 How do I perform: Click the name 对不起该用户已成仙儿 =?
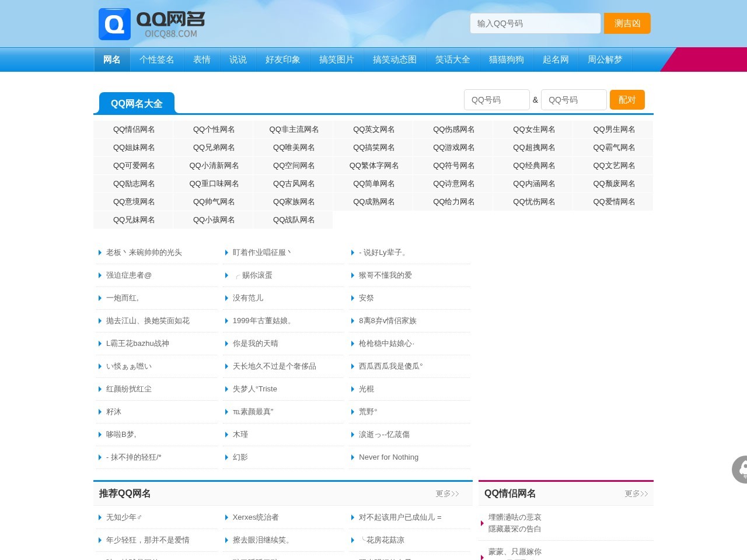(400, 517)
